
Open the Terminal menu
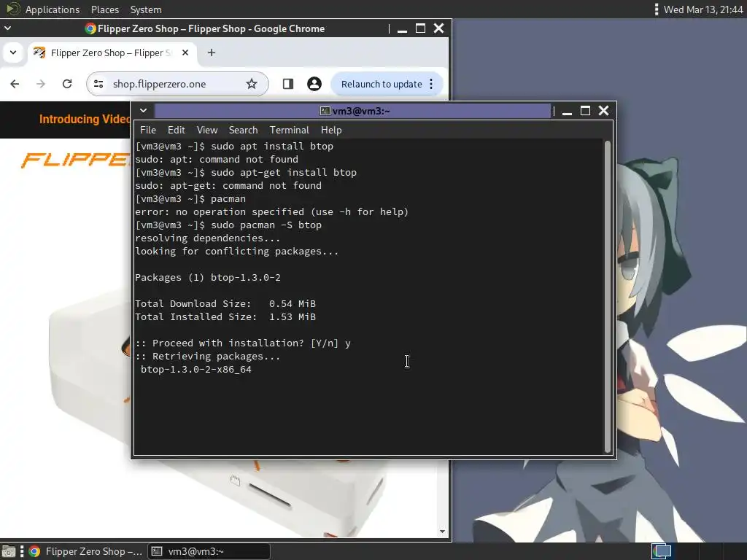[x=289, y=130]
